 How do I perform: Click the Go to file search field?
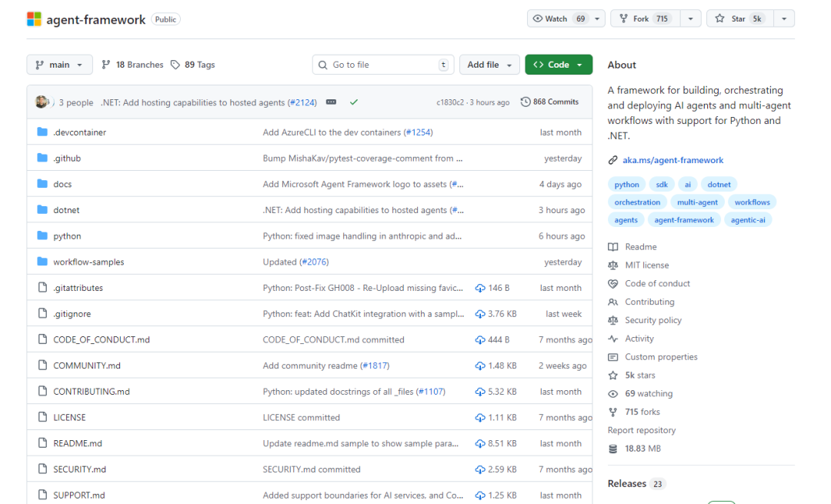pos(382,65)
